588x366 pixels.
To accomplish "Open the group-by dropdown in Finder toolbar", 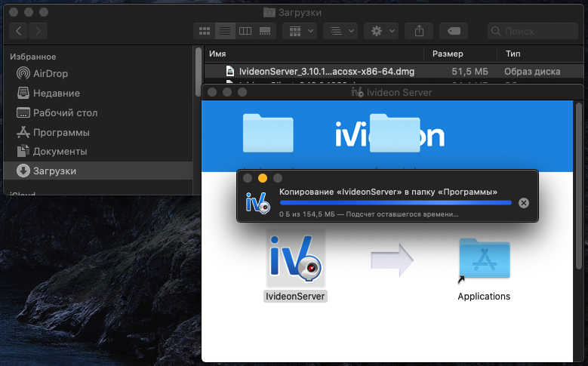I will point(300,31).
